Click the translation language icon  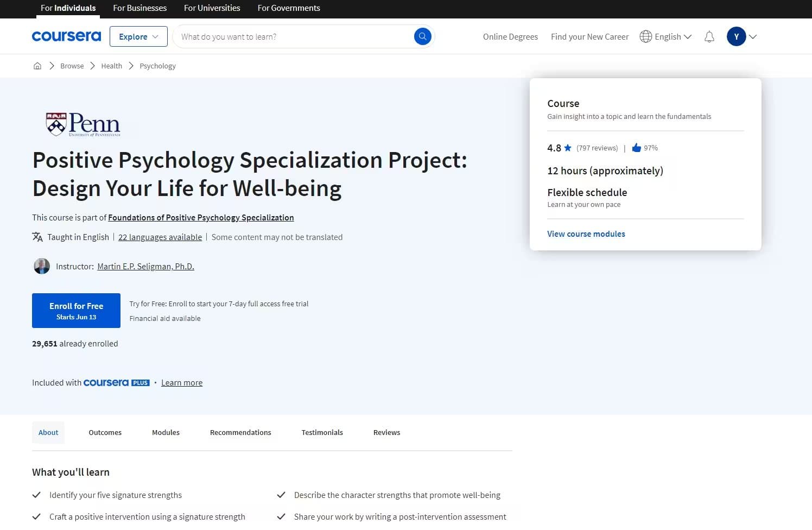pos(37,237)
